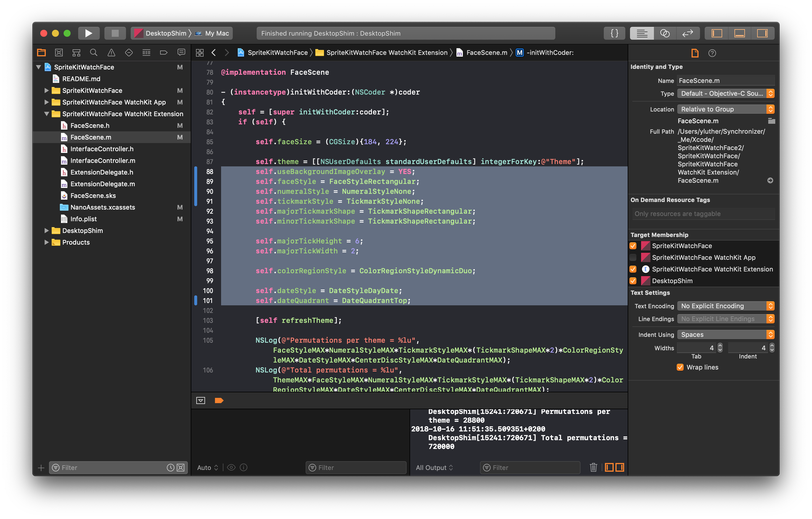Open README.md in the navigator
The height and width of the screenshot is (519, 812).
click(81, 79)
